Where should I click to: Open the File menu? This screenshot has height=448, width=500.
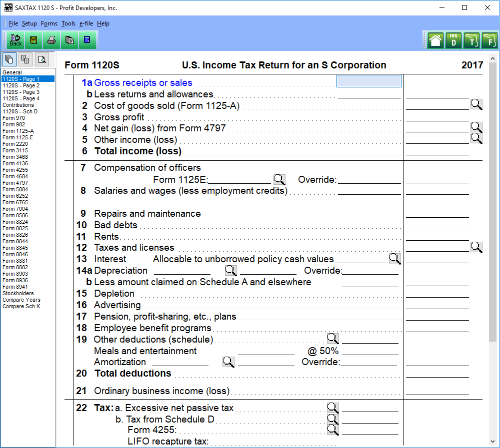click(13, 23)
